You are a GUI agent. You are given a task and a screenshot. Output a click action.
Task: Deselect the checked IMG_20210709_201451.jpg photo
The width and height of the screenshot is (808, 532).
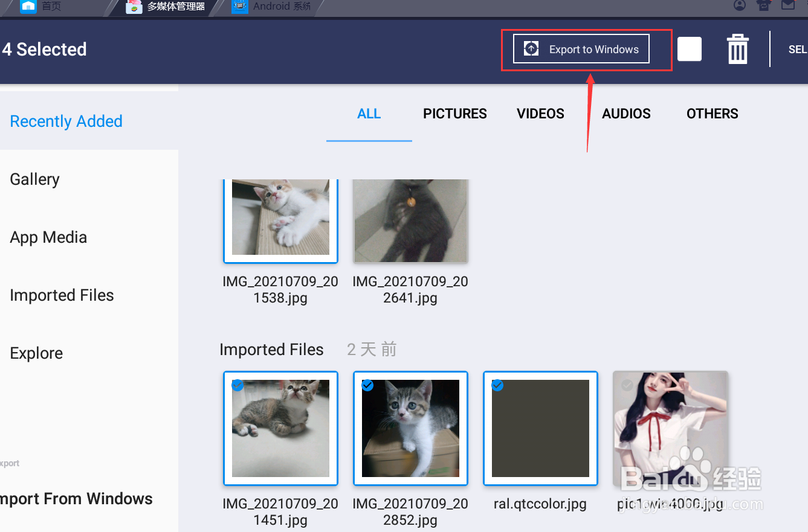pos(238,385)
